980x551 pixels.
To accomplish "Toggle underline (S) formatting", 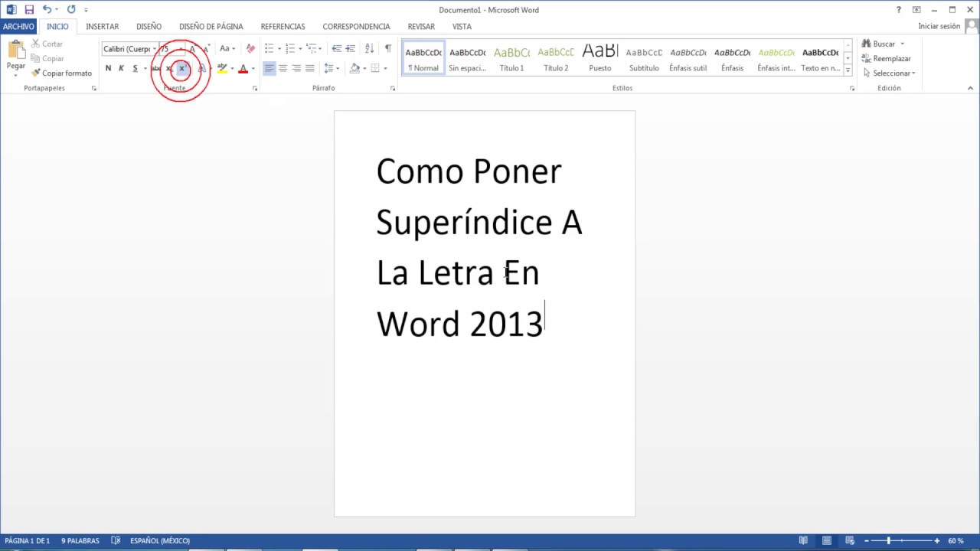I will click(x=135, y=69).
